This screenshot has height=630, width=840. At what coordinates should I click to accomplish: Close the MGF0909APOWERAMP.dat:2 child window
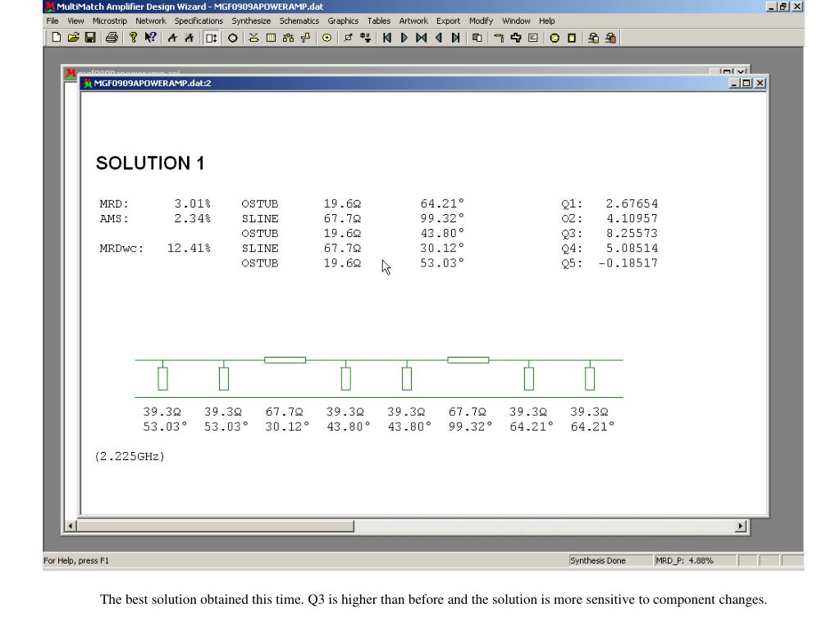tap(760, 83)
